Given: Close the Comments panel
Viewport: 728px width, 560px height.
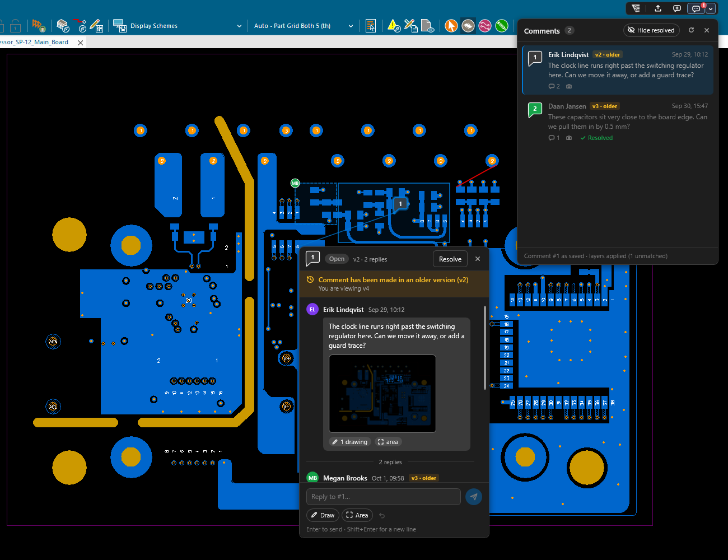Looking at the screenshot, I should tap(707, 30).
